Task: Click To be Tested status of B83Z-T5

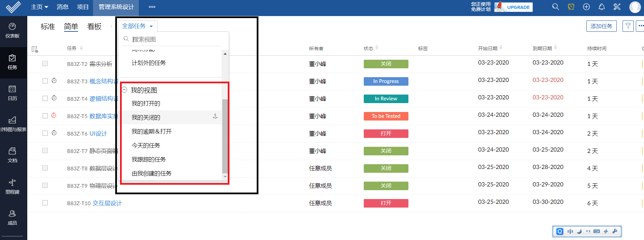Action: [x=386, y=116]
